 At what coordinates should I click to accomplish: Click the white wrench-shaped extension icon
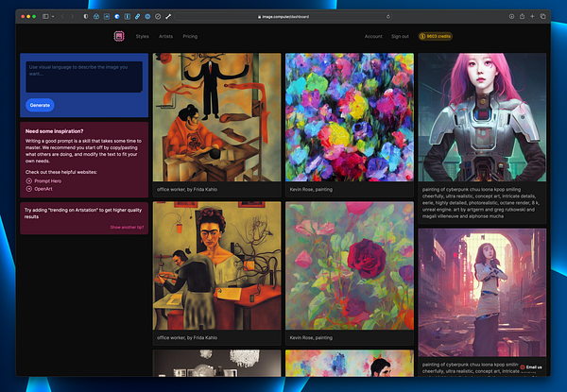click(168, 17)
